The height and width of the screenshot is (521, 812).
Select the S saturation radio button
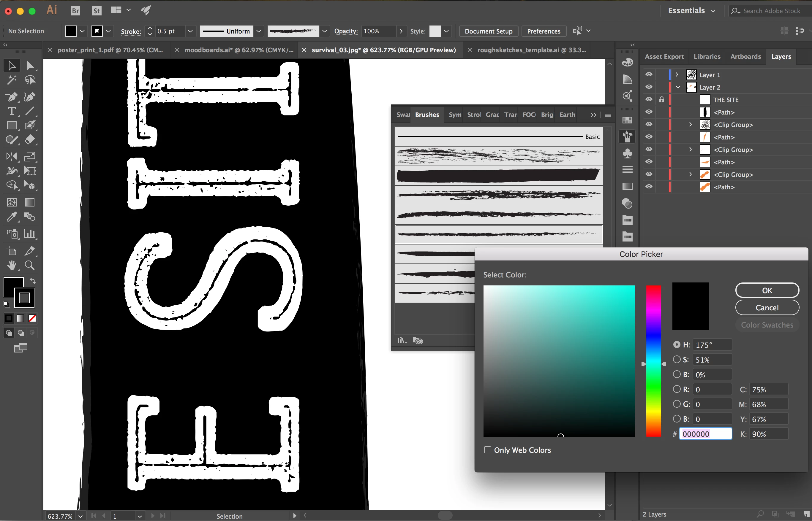coord(677,360)
